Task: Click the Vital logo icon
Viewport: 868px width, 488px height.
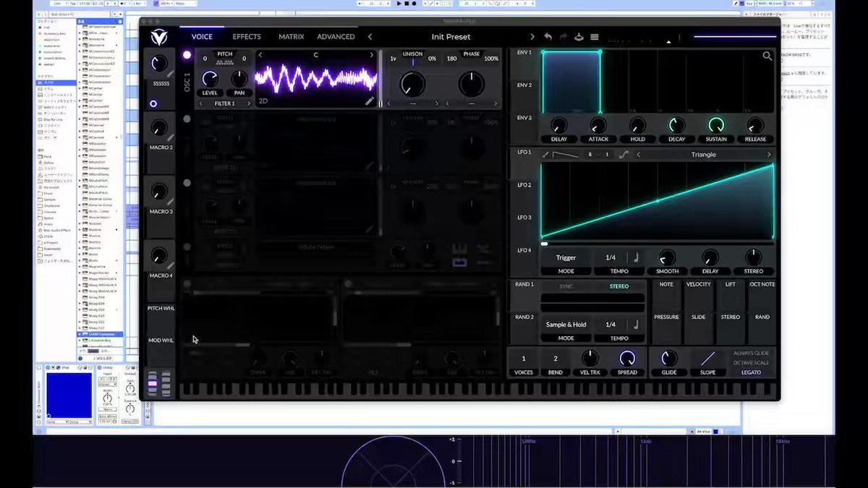Action: (158, 37)
